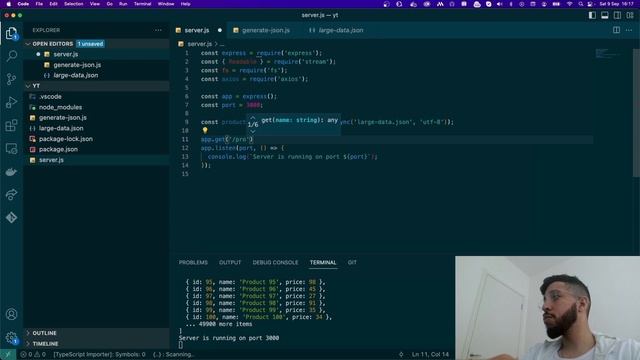Open Run and Debug view

[11, 102]
